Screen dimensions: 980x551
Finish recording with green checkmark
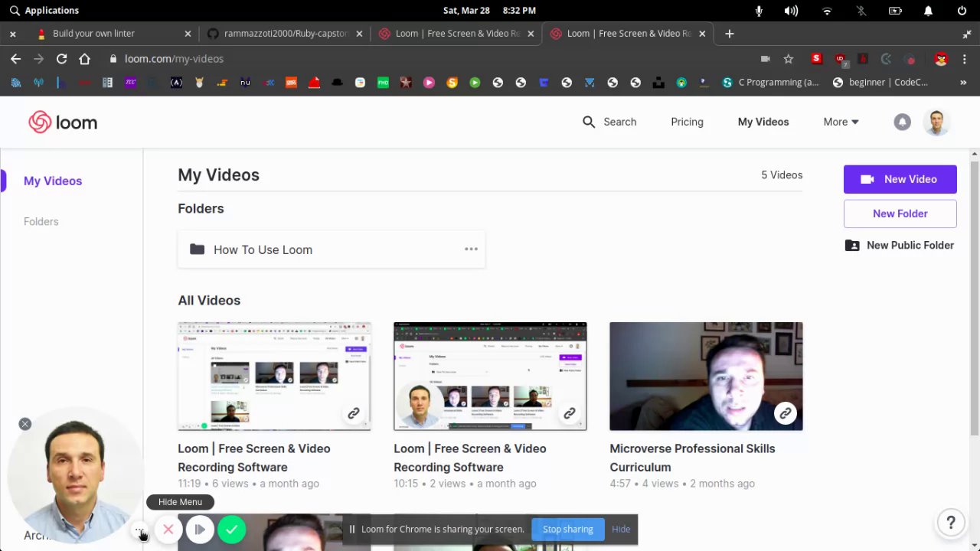coord(231,530)
